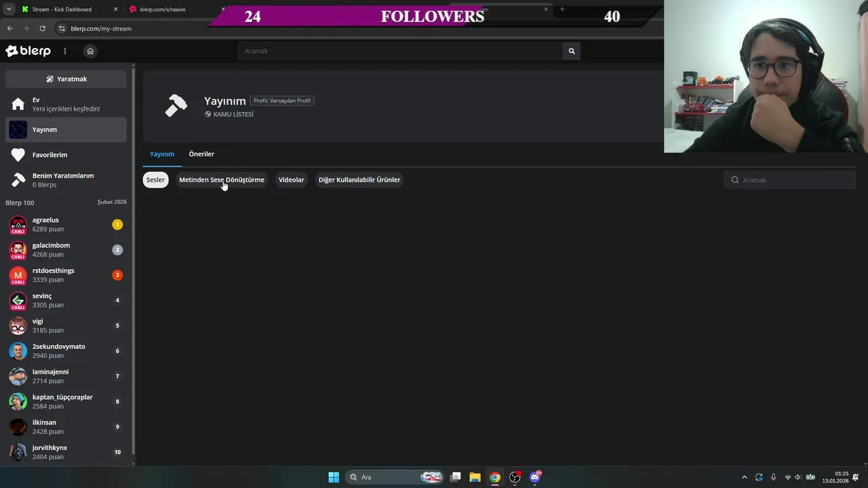This screenshot has width=868, height=488.
Task: Click the 'Blerp 100' heading
Action: 20,203
